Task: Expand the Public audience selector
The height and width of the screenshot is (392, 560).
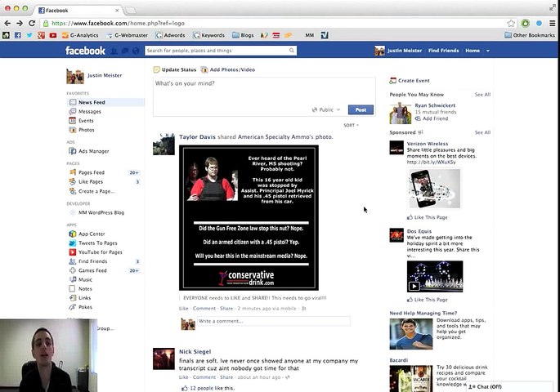Action: [x=327, y=109]
